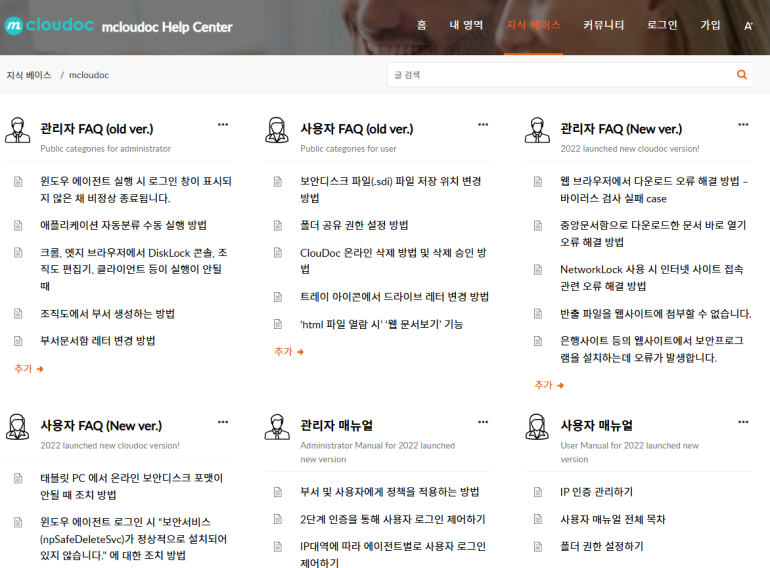Click the orange search magnifier icon
Screen dimensions: 770x568
tap(742, 75)
